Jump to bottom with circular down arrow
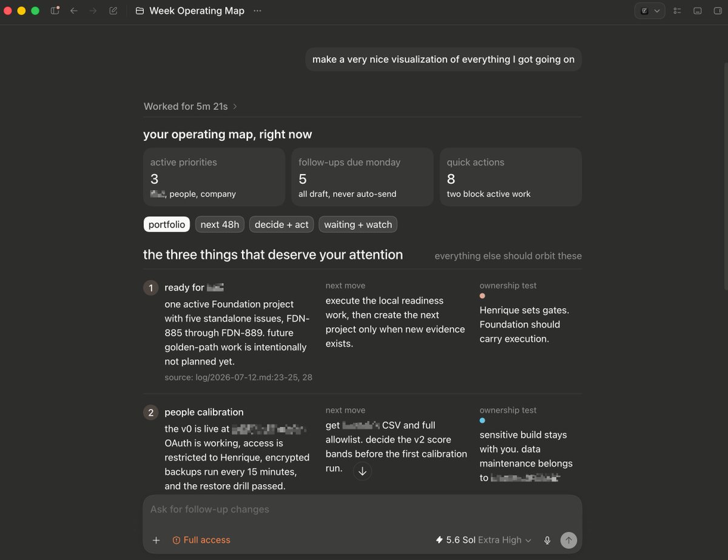 tap(362, 471)
